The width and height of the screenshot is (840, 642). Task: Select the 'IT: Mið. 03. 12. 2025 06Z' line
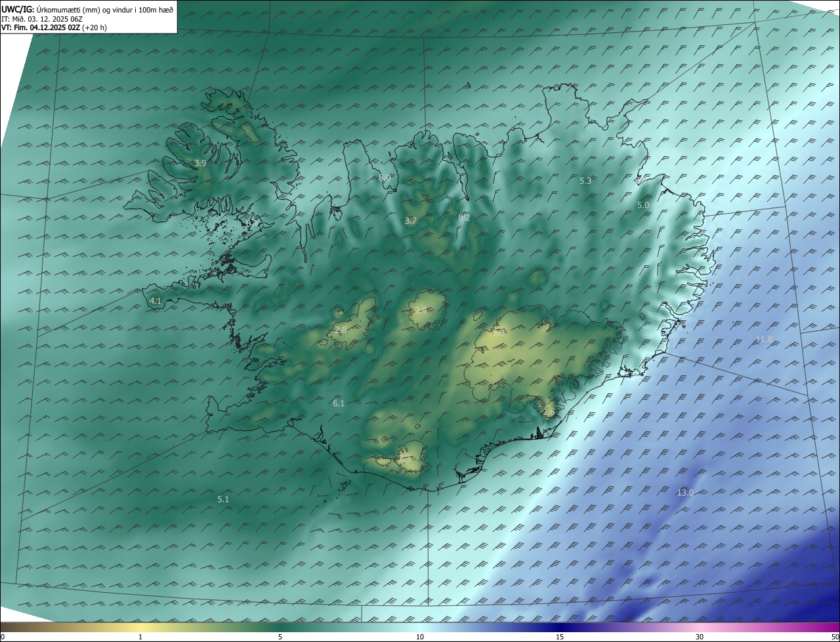click(41, 18)
